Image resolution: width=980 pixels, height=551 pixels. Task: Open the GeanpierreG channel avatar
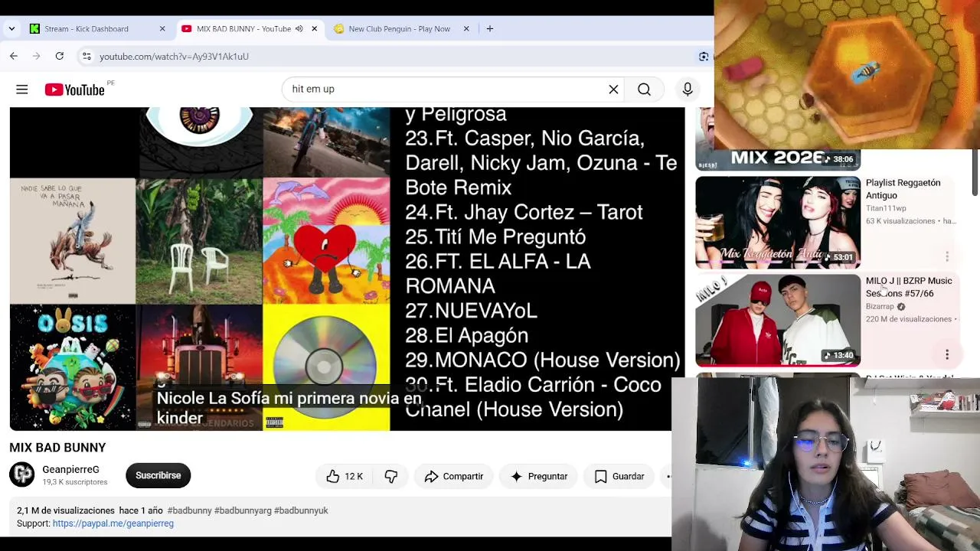point(22,475)
